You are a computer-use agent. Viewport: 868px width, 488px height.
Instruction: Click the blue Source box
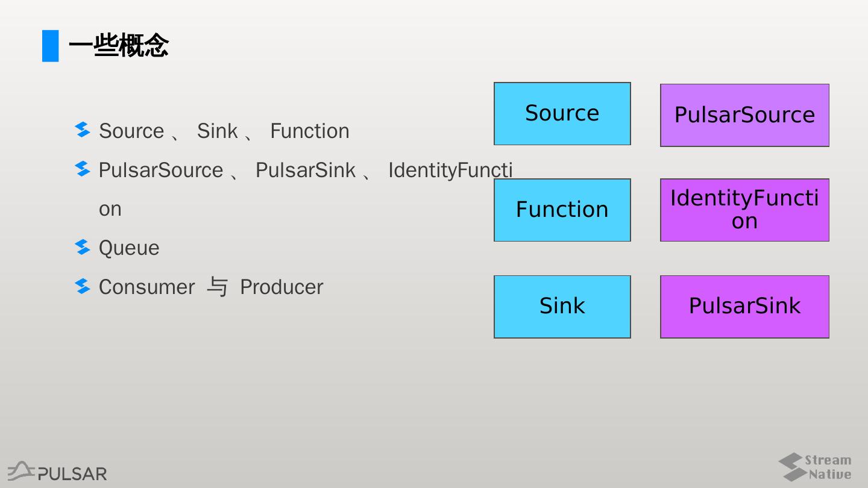click(562, 114)
